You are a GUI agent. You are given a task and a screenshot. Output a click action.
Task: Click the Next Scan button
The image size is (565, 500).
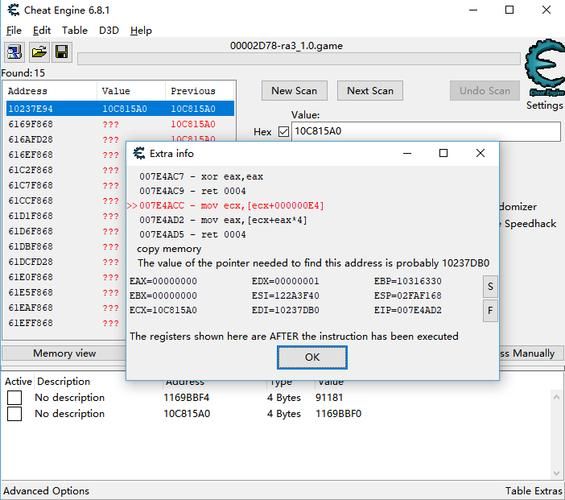coord(370,91)
